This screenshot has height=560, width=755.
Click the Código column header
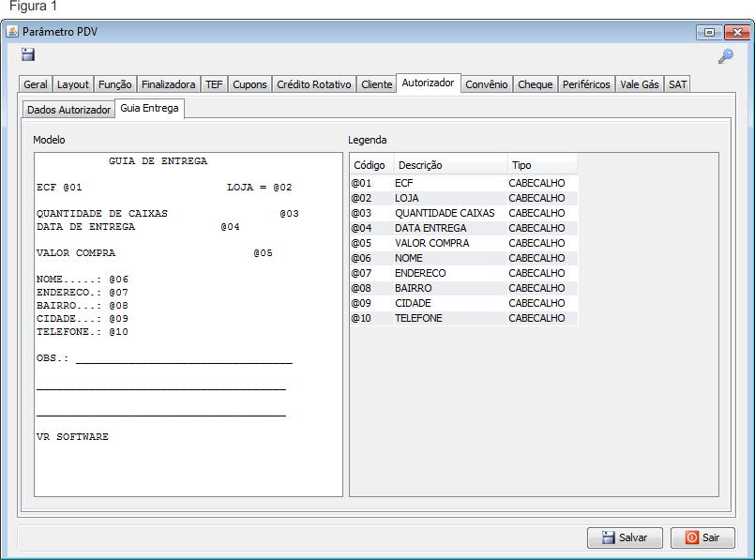click(371, 165)
